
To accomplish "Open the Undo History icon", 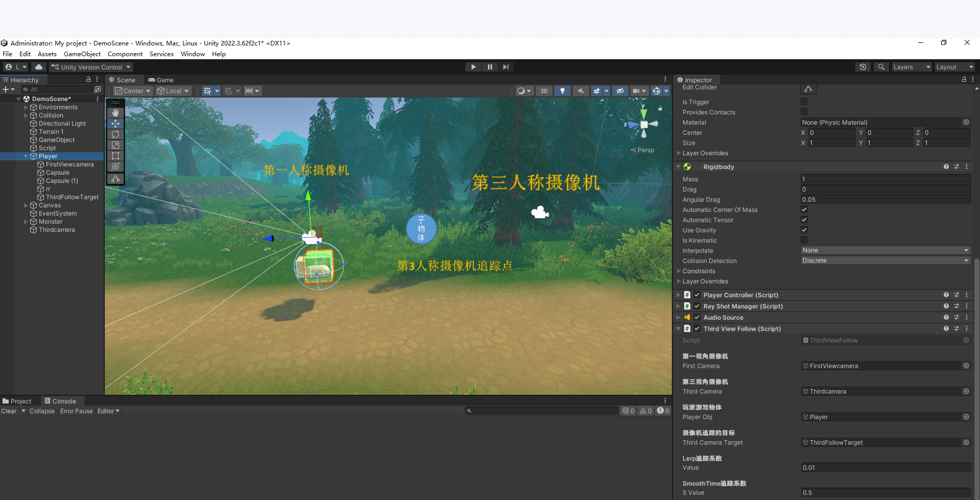I will 863,67.
